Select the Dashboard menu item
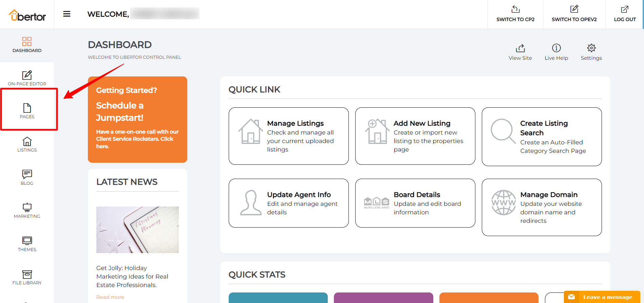The image size is (644, 303). (27, 45)
